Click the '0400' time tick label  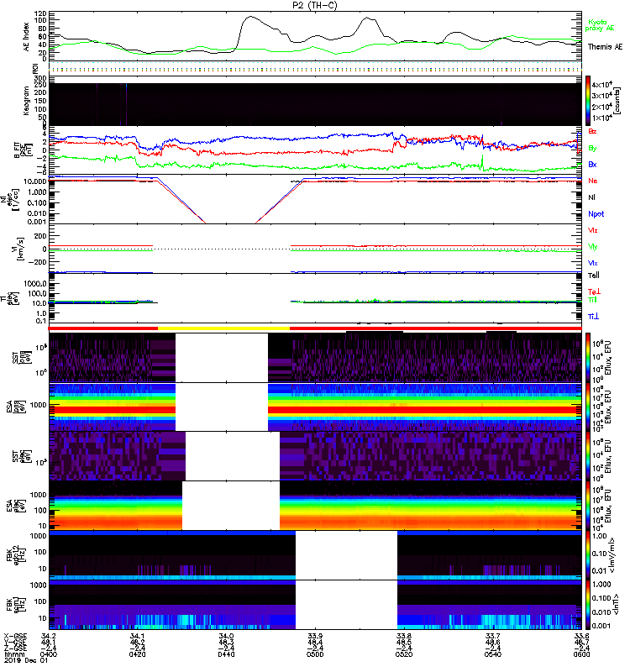(x=49, y=654)
